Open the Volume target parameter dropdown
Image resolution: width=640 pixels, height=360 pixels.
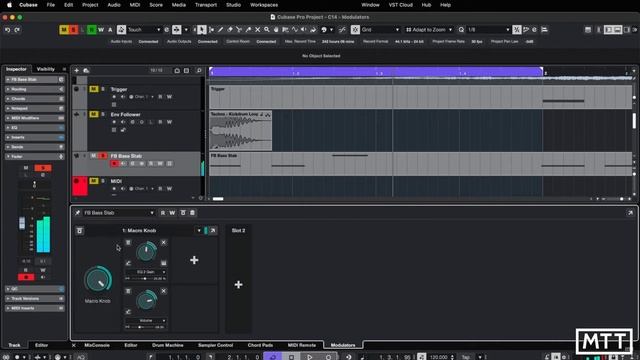pos(146,320)
